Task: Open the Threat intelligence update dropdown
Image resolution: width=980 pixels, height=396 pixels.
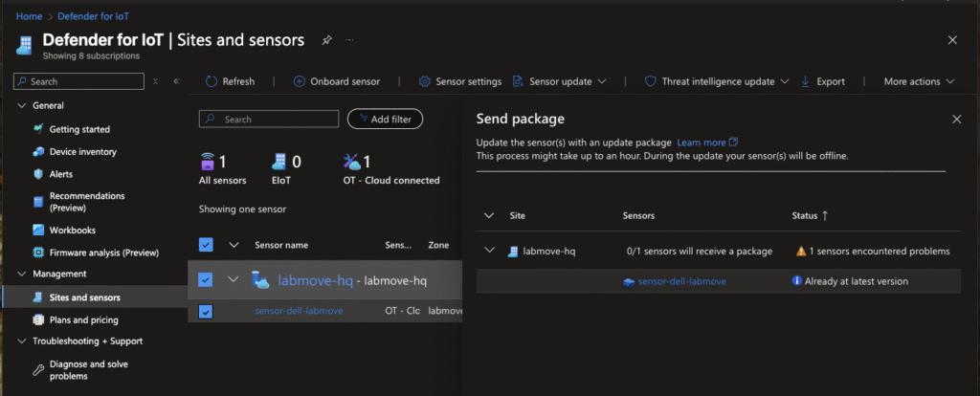Action: click(x=717, y=81)
